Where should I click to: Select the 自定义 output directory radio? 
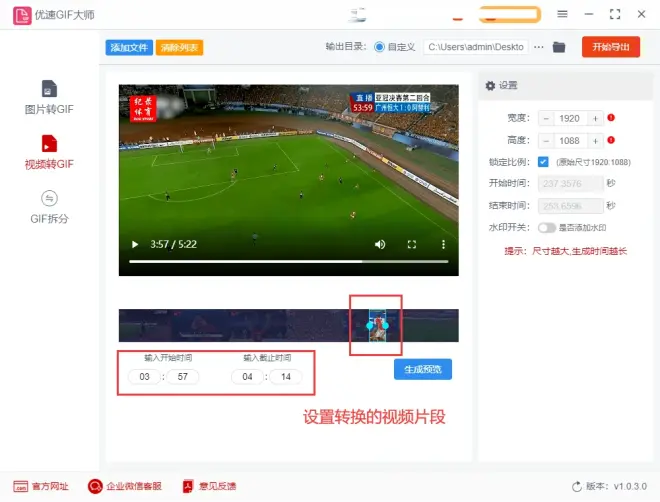pos(379,47)
